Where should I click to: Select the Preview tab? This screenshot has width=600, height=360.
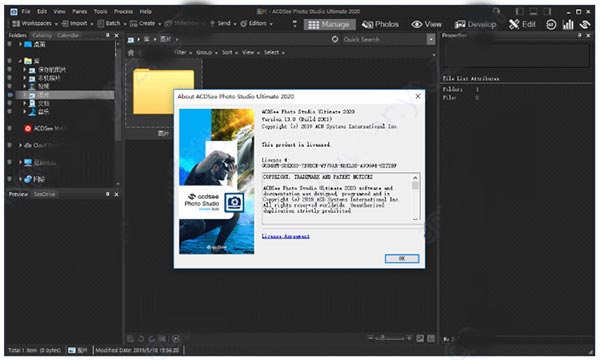18,194
